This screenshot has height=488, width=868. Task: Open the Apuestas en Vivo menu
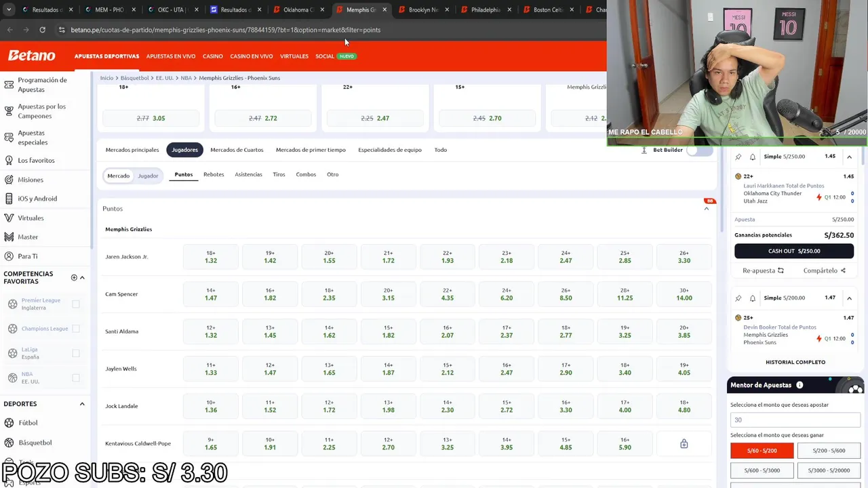pyautogui.click(x=171, y=56)
